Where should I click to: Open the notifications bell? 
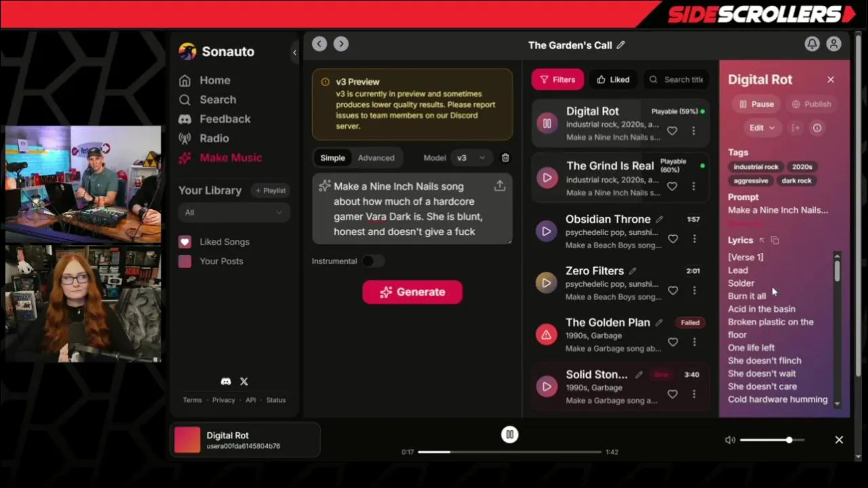[x=812, y=44]
